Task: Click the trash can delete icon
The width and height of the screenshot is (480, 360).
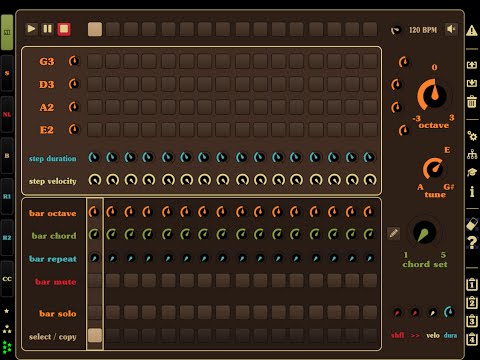Action: coord(472,101)
